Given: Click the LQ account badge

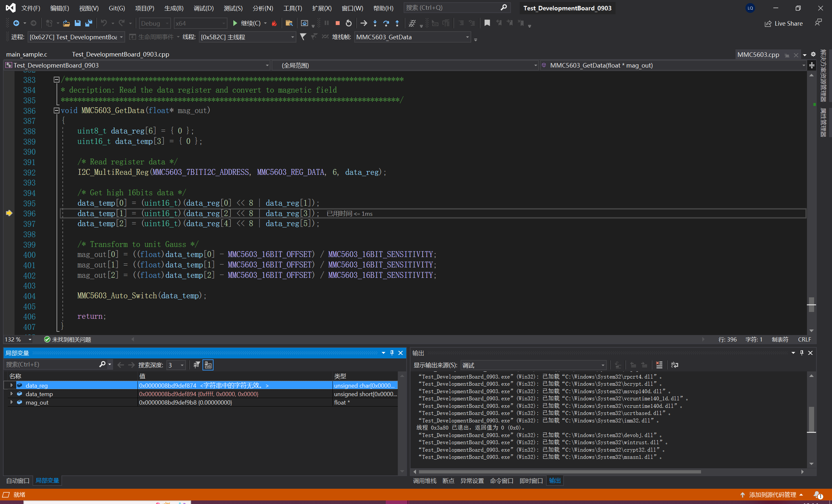Looking at the screenshot, I should pyautogui.click(x=750, y=8).
